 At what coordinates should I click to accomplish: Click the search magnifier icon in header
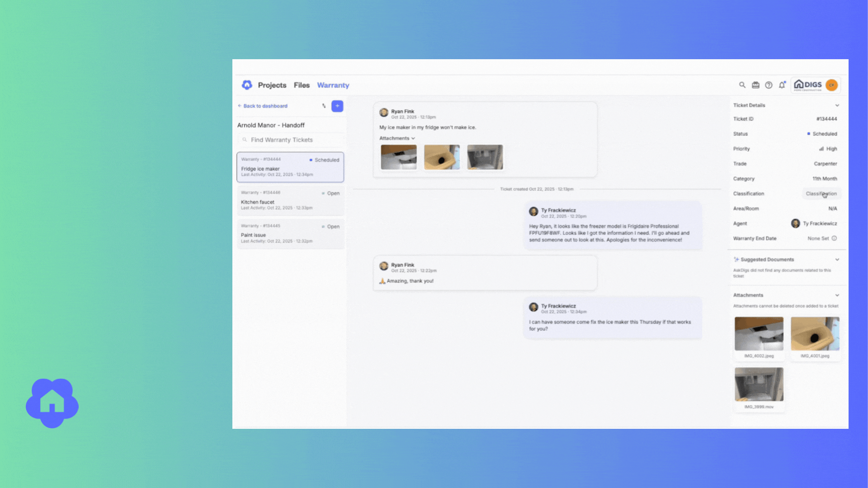tap(742, 85)
